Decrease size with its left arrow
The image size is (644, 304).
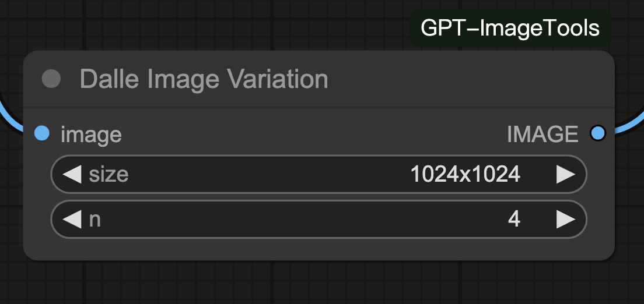(72, 175)
